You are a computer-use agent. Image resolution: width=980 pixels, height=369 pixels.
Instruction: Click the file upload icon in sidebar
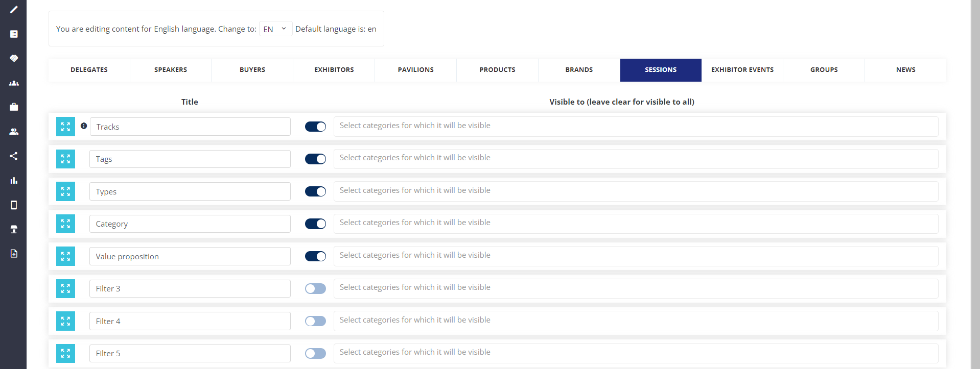[x=14, y=254]
